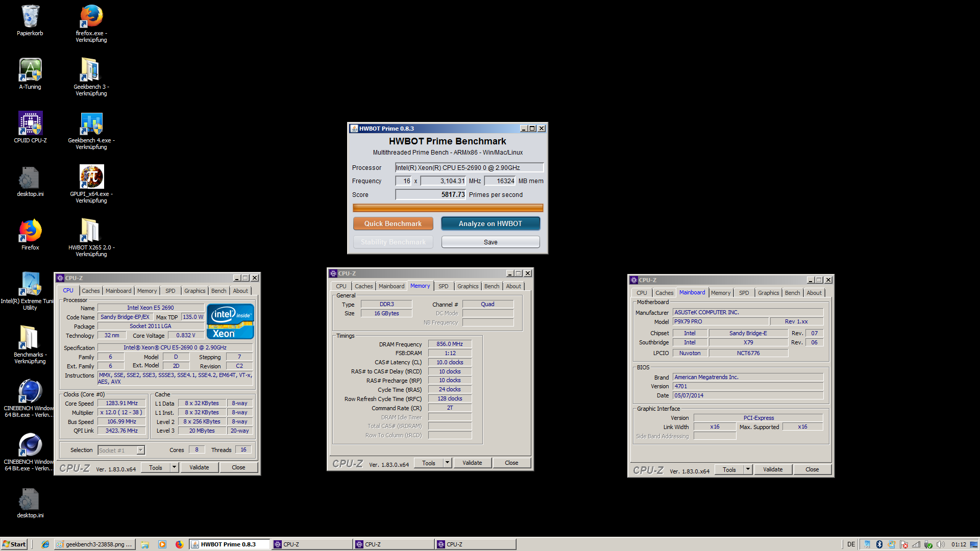Select the bottom desktop.ini icon

[x=29, y=498]
